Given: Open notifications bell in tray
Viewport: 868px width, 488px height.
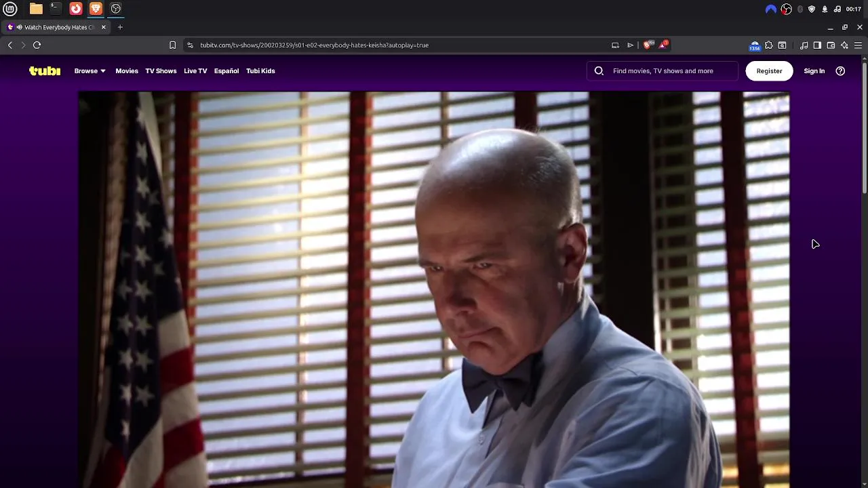Looking at the screenshot, I should pyautogui.click(x=825, y=9).
